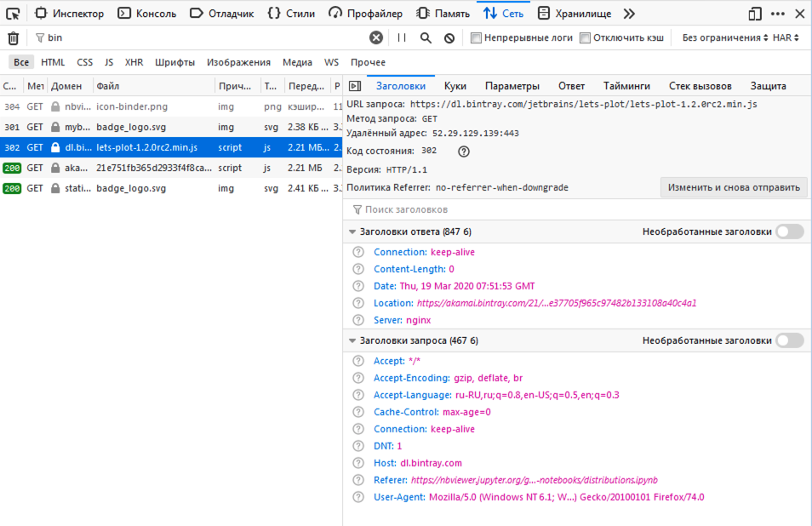Activate the element picker tool
812x526 pixels.
[12, 13]
